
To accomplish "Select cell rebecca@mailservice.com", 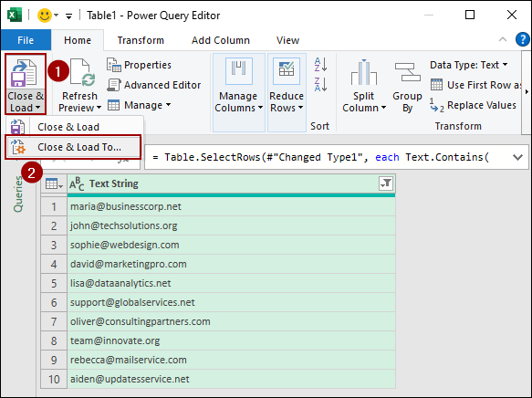I will pyautogui.click(x=231, y=360).
